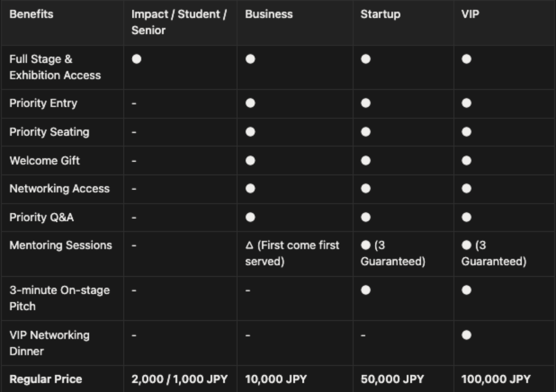Click the Impact / Student / Senior header

pyautogui.click(x=179, y=22)
